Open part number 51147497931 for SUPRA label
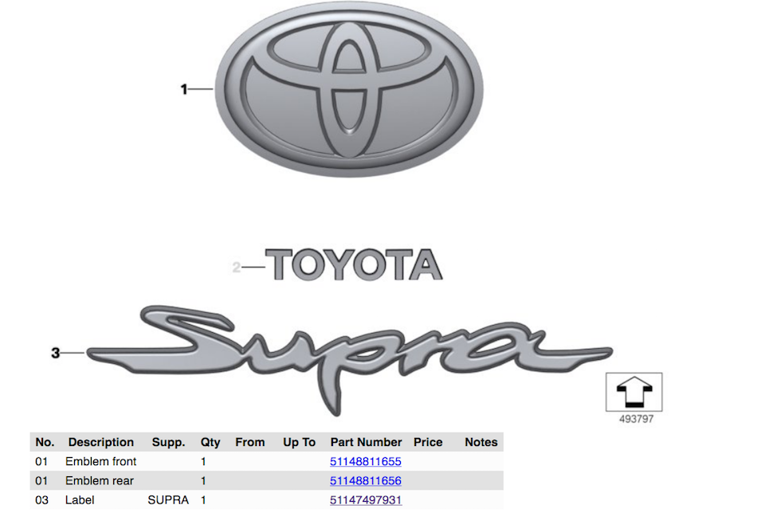 tap(366, 500)
